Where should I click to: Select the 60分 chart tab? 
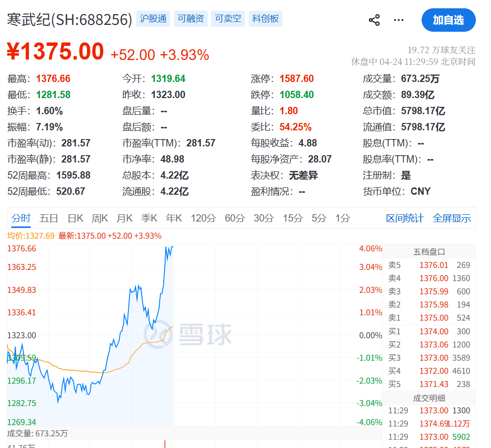point(235,218)
